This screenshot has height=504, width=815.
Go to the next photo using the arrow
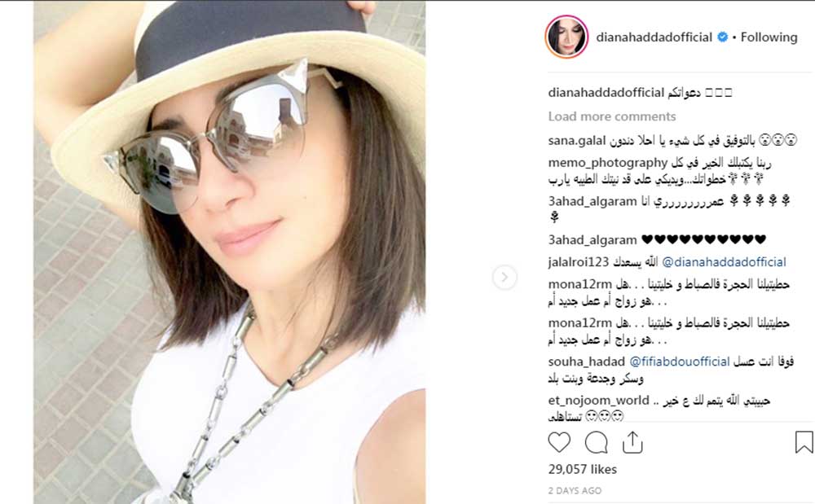click(504, 277)
